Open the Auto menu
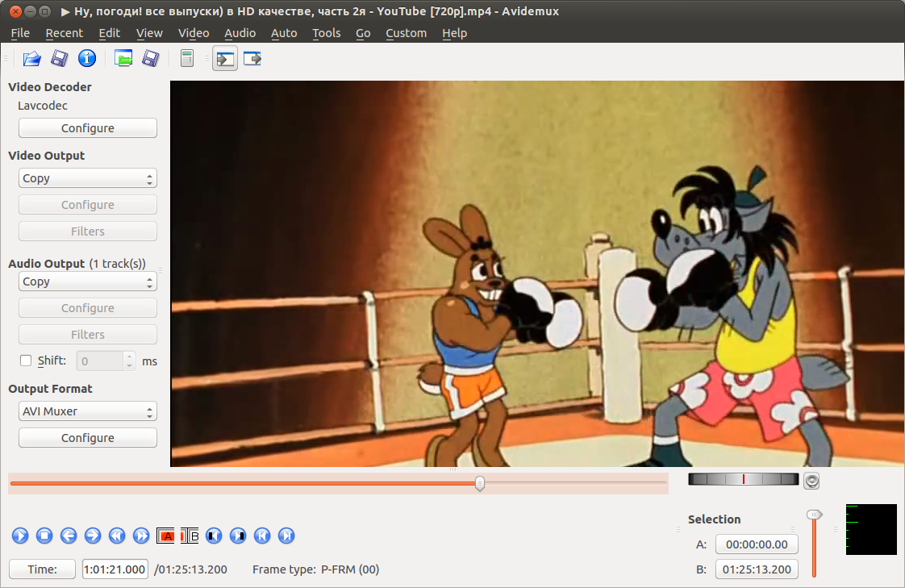 coord(284,33)
